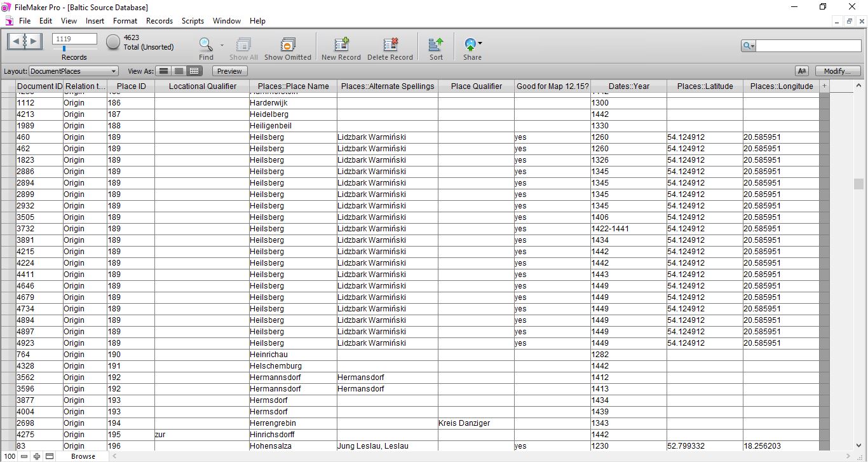
Task: Open the Find dropdown arrow
Action: pyautogui.click(x=222, y=45)
